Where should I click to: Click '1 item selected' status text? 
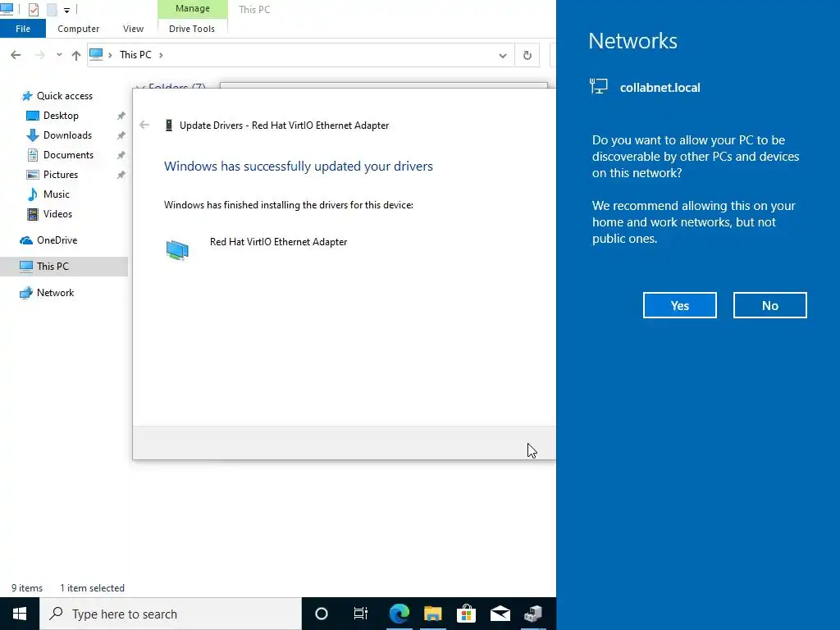(92, 588)
